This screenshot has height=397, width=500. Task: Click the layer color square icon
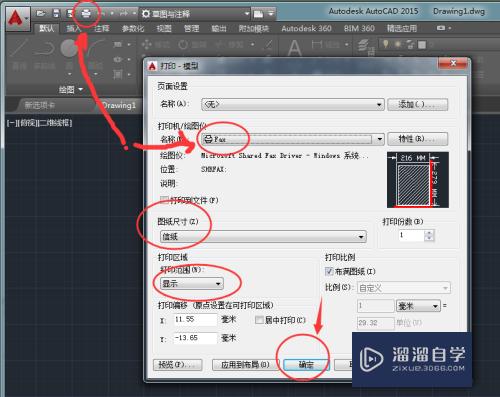click(x=422, y=44)
